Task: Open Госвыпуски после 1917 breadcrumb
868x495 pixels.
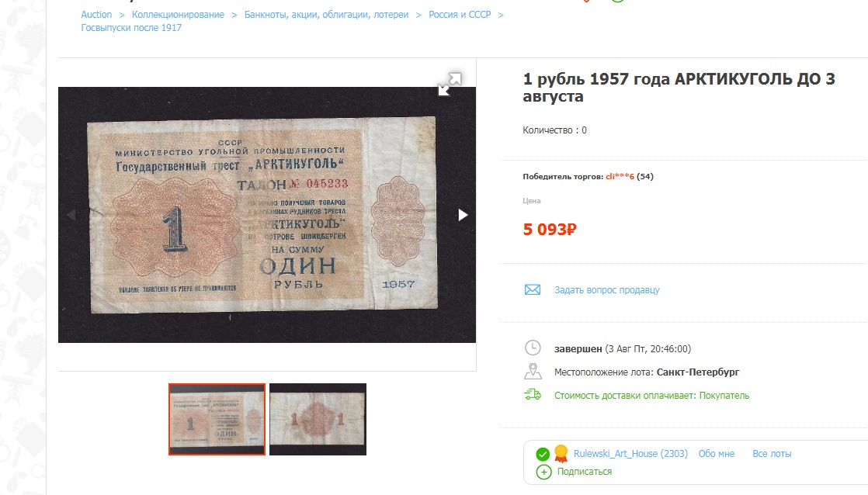Action: 131,28
